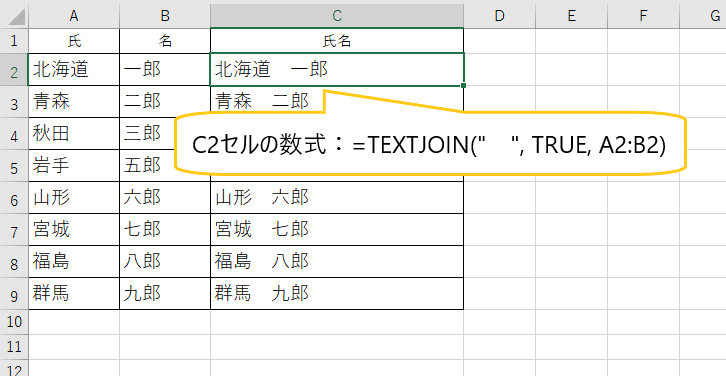This screenshot has height=376, width=726.
Task: Select cell '秋田' in column A
Action: 74,133
